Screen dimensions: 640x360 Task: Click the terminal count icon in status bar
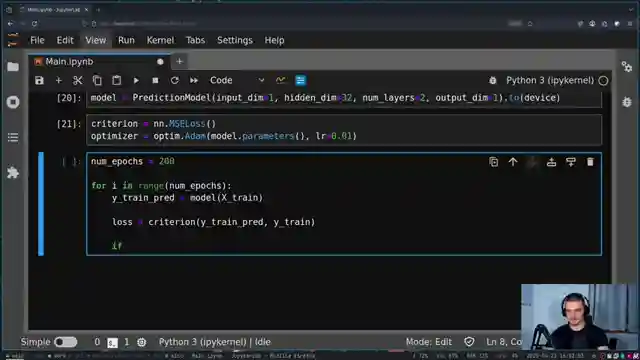112,342
